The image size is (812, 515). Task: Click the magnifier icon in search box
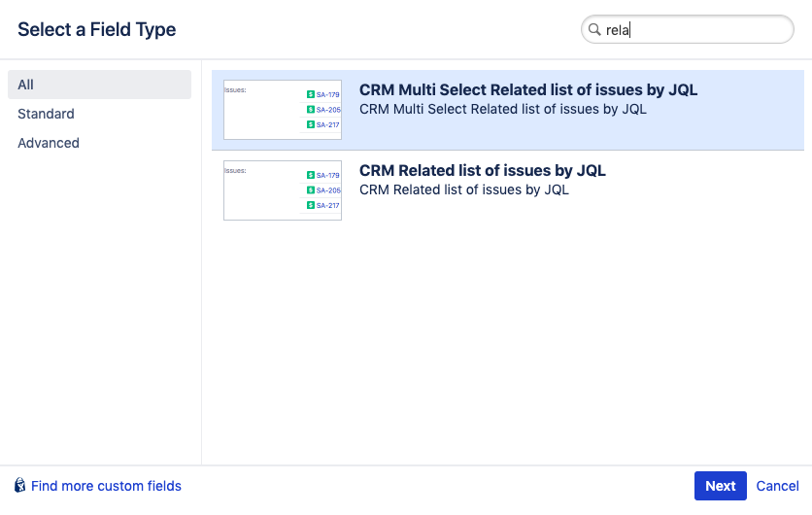(594, 30)
